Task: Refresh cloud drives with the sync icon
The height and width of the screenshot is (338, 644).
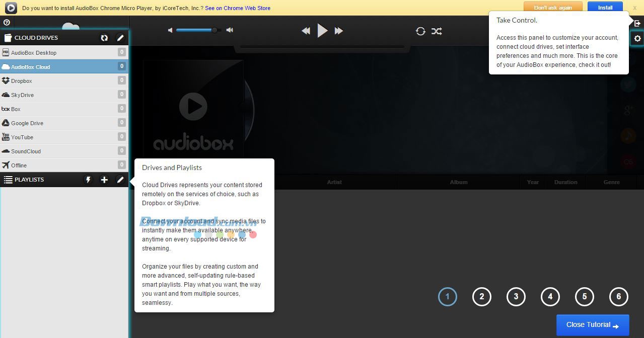Action: 104,38
